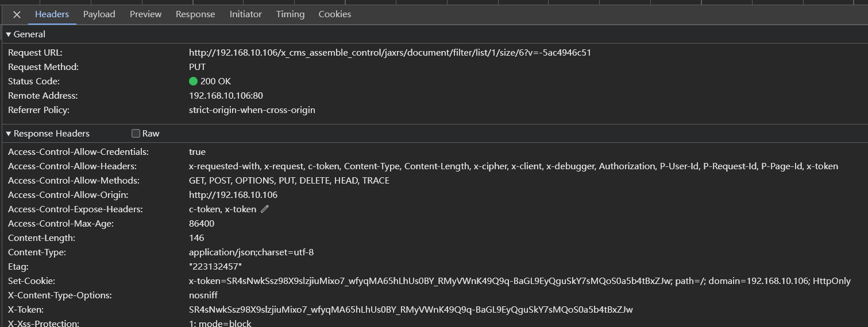Click the Access-Control-Allow-Origin URL value

tap(233, 195)
